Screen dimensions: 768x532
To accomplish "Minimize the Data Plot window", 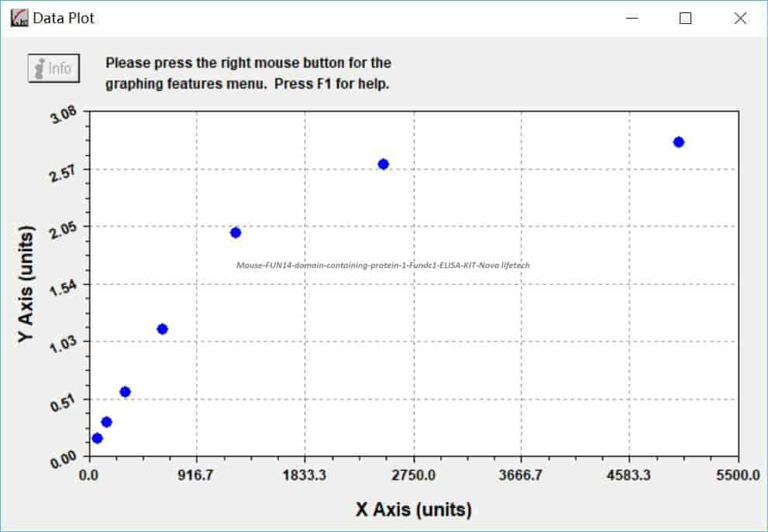I will click(x=632, y=18).
